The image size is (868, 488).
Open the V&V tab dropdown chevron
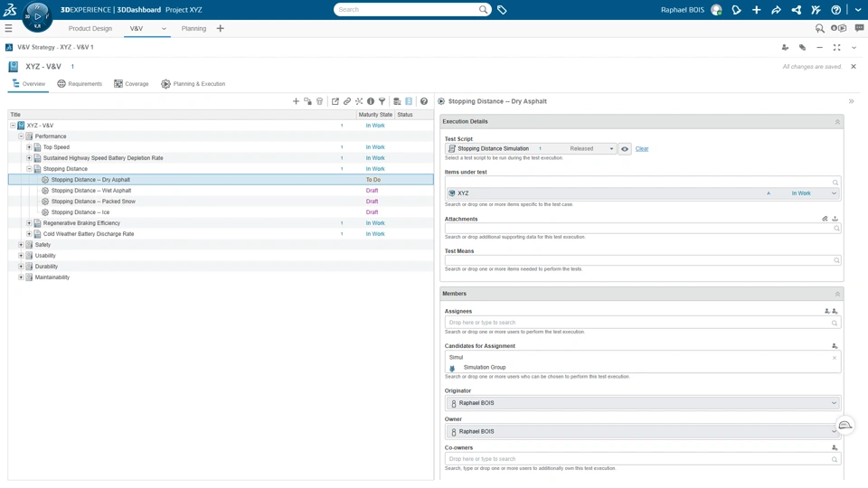(164, 29)
